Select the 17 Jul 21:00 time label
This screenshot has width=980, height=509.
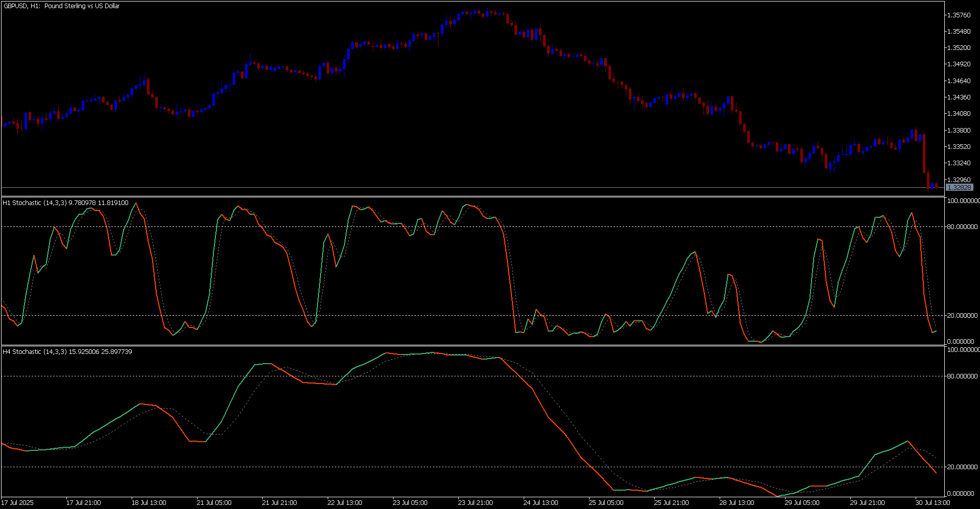pyautogui.click(x=84, y=503)
